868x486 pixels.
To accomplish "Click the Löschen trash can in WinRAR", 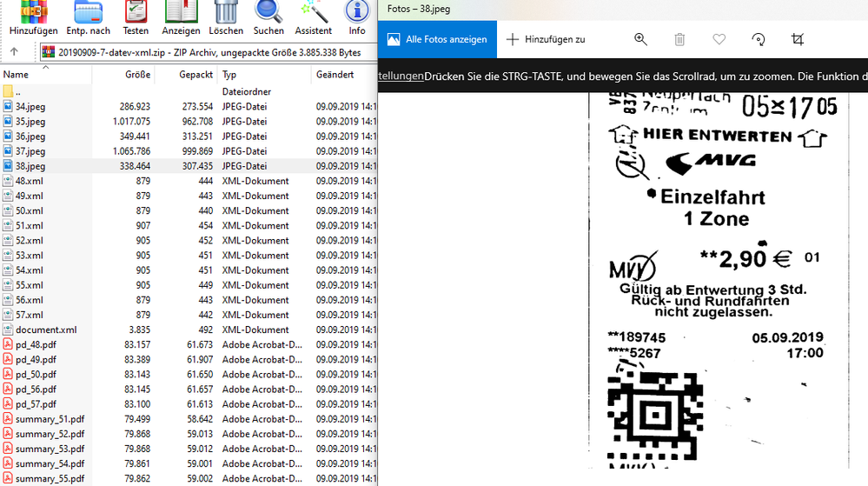I will [x=226, y=17].
